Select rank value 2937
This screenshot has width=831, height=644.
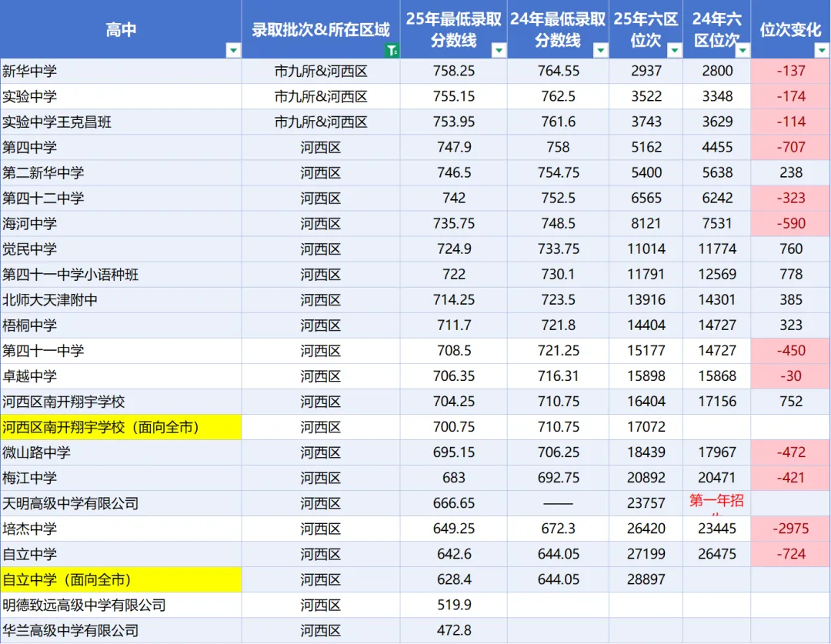(646, 71)
